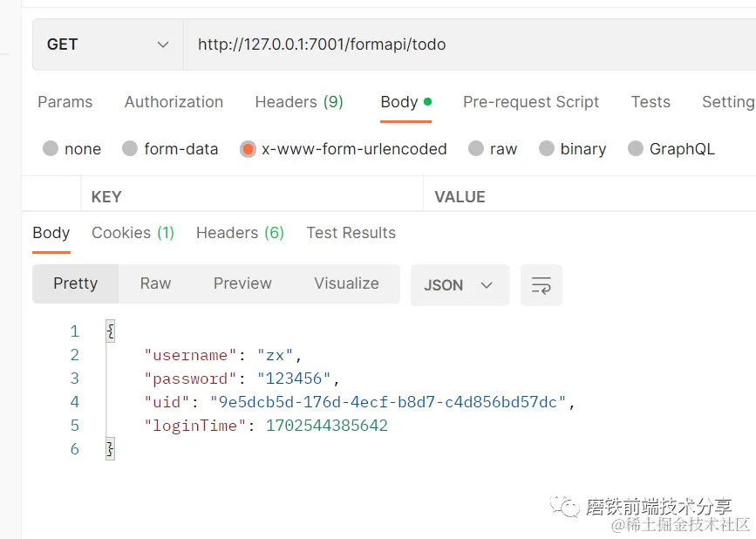Open the JSON format dropdown
Image resolution: width=756 pixels, height=539 pixels.
tap(460, 285)
